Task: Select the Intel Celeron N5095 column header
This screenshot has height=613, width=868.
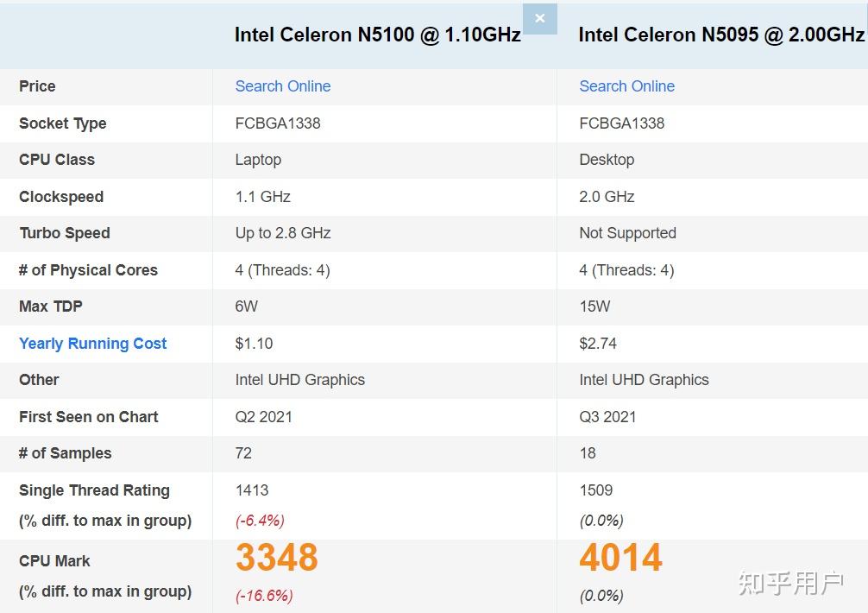Action: (x=719, y=35)
